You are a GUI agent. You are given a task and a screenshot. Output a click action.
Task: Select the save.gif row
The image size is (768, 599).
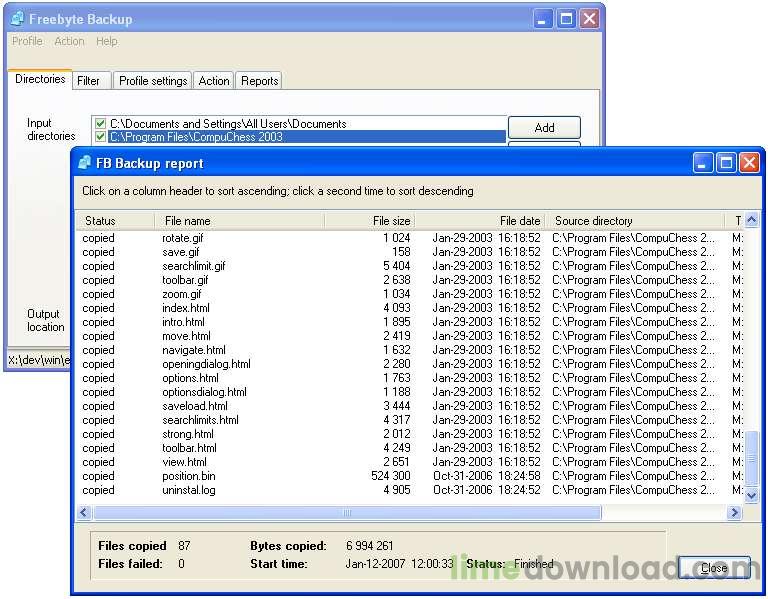[x=410, y=252]
